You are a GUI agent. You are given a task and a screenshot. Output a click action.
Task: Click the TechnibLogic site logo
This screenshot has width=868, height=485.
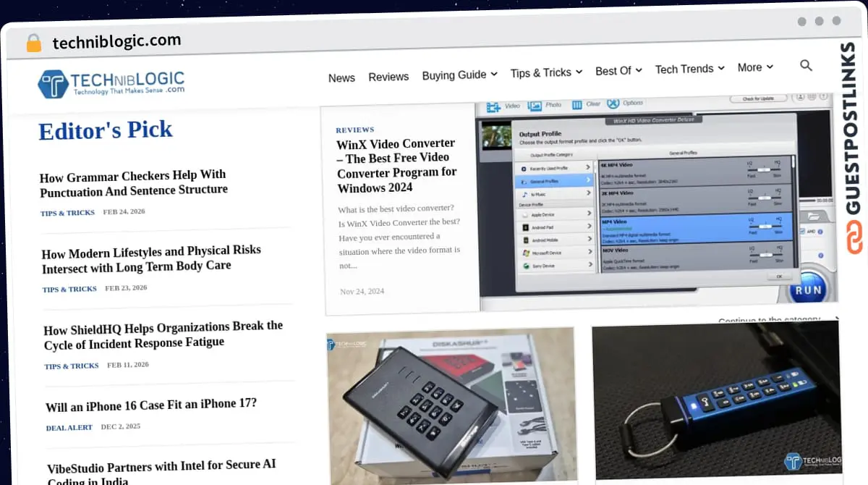pyautogui.click(x=111, y=84)
